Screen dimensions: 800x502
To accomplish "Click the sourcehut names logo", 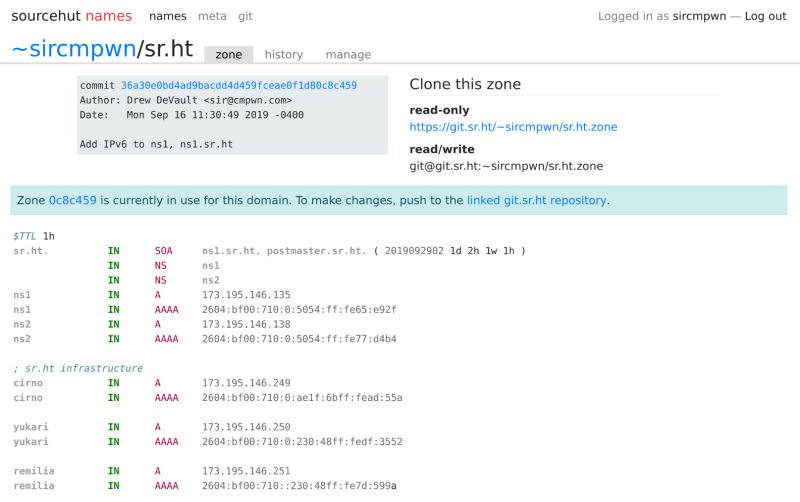I will pyautogui.click(x=72, y=16).
